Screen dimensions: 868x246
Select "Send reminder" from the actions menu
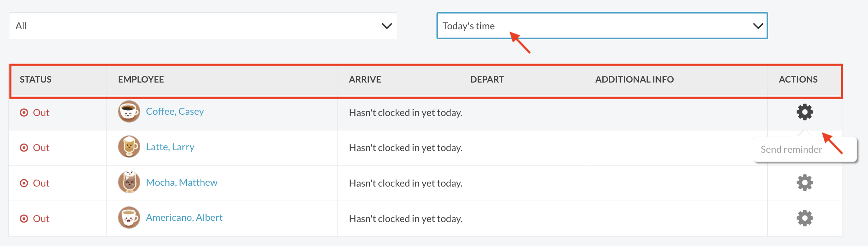tap(791, 149)
